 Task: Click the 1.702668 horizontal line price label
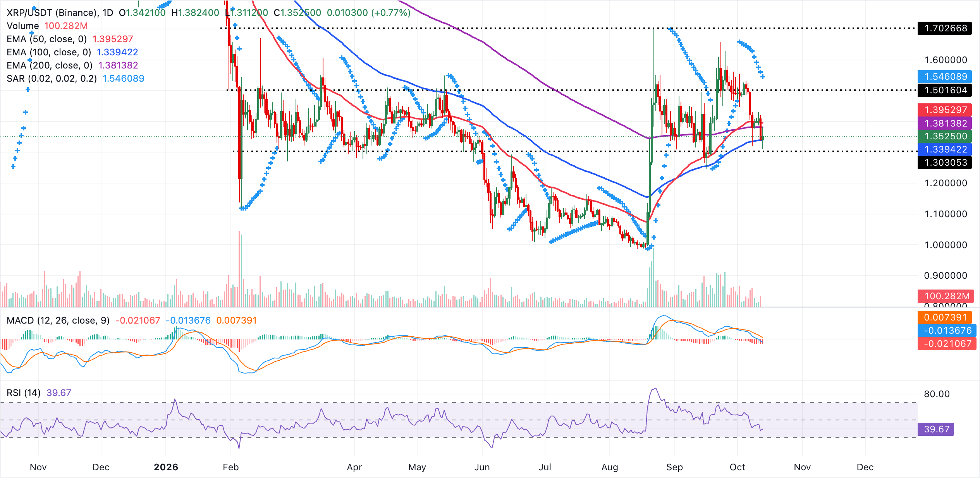tap(945, 28)
